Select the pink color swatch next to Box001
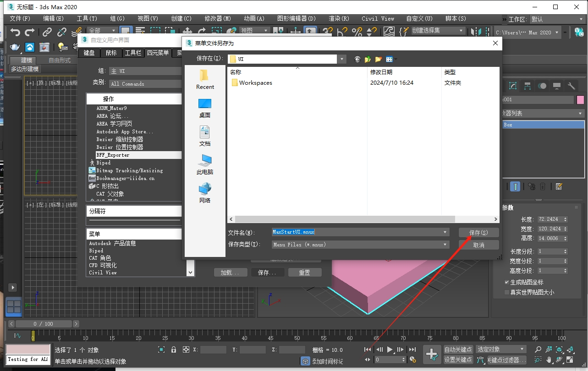The height and width of the screenshot is (371, 588). click(x=580, y=99)
